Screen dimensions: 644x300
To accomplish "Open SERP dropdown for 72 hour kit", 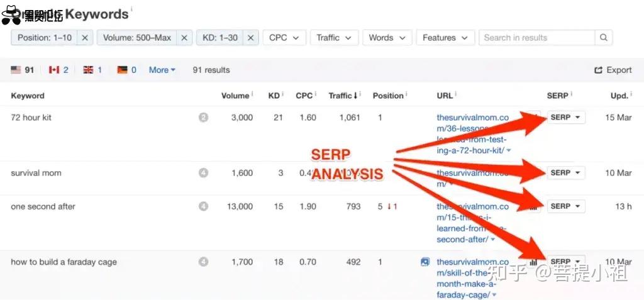I will click(x=565, y=117).
